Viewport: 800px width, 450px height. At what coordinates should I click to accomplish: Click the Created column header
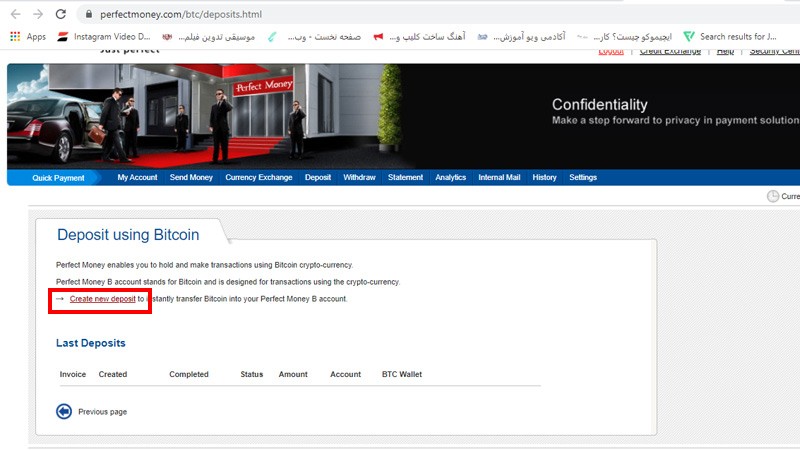point(113,374)
